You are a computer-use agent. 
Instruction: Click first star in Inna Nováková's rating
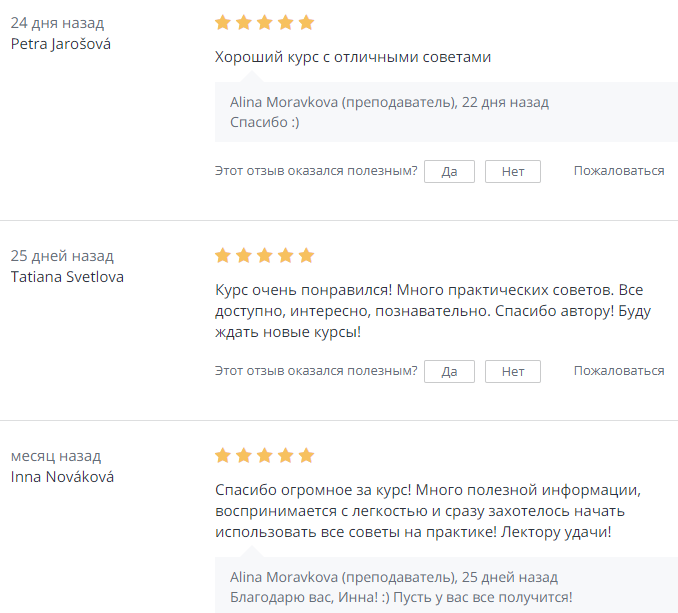pos(223,455)
